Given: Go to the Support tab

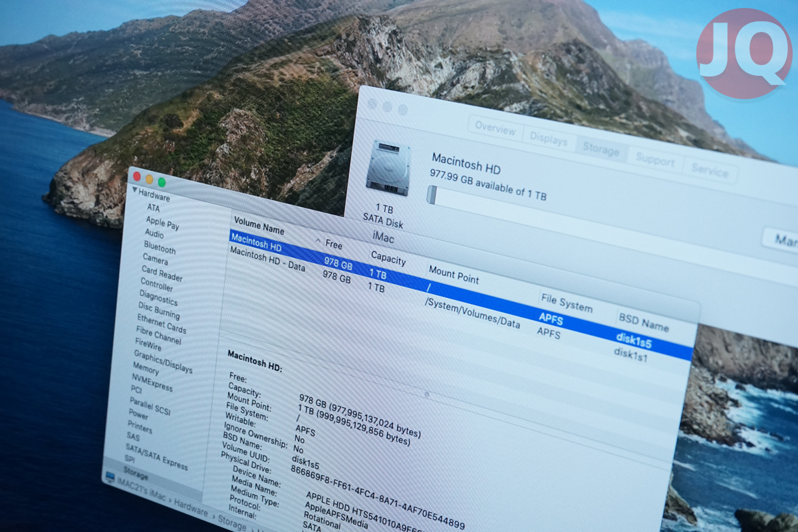Looking at the screenshot, I should tap(654, 160).
